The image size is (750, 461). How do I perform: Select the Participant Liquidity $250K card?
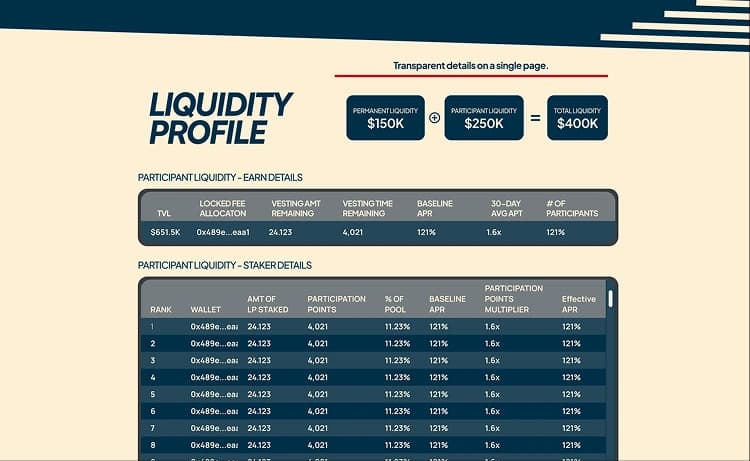point(484,117)
